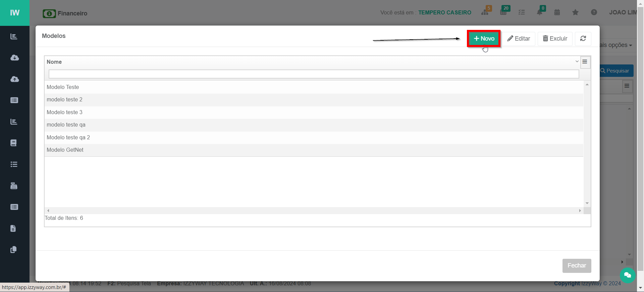Select the row 'modelo teste qa'

pyautogui.click(x=314, y=125)
